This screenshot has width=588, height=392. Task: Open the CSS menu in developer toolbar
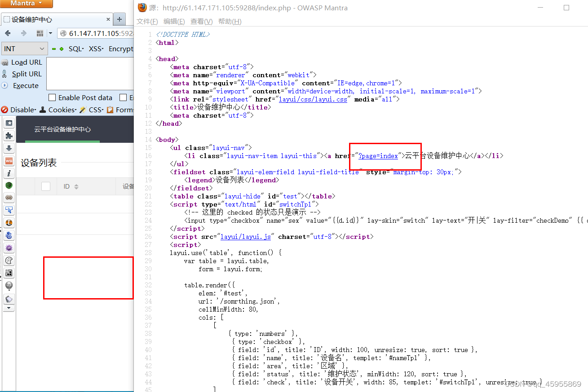[x=92, y=110]
